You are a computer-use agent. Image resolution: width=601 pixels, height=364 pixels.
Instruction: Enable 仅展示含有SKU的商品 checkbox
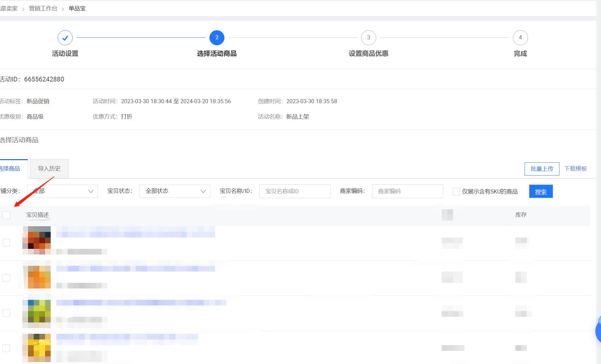(456, 191)
